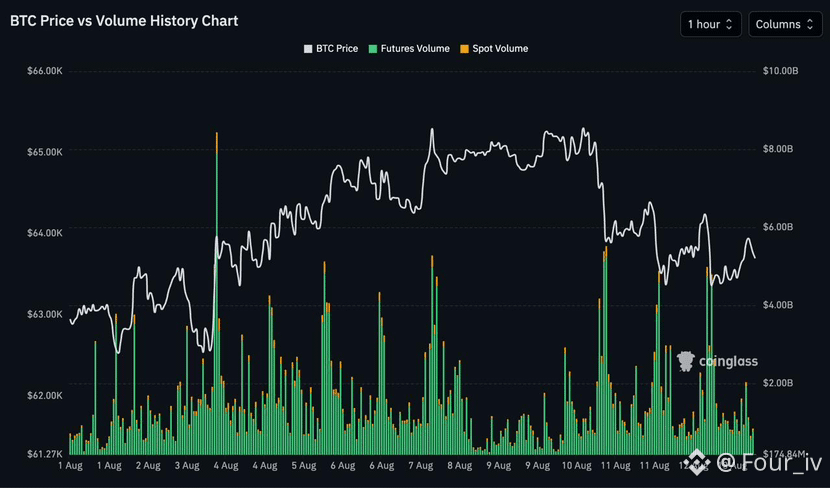Screen dimensions: 830x488
Task: Click the 8 Aug date axis label
Action: point(459,466)
